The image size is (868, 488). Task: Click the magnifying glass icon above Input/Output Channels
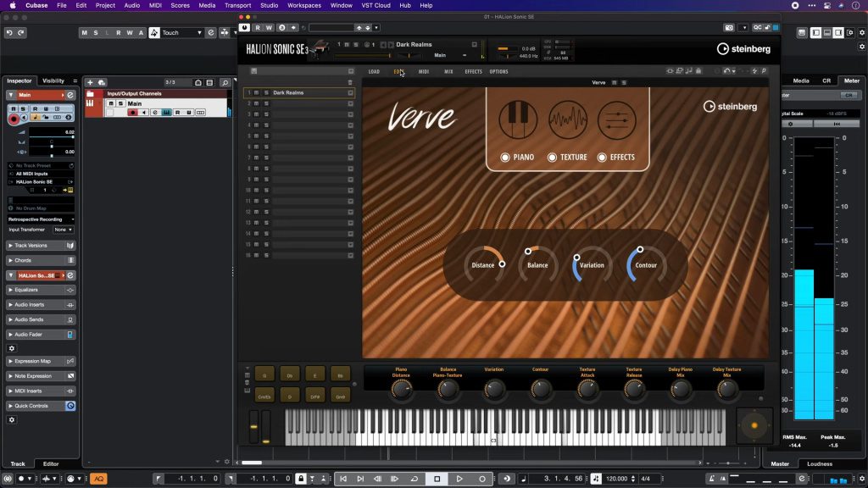[224, 83]
